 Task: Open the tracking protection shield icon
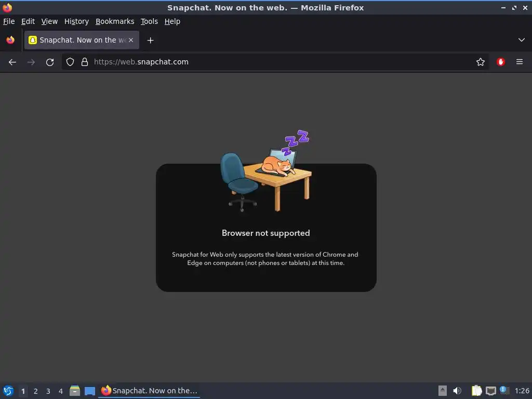[x=70, y=62]
